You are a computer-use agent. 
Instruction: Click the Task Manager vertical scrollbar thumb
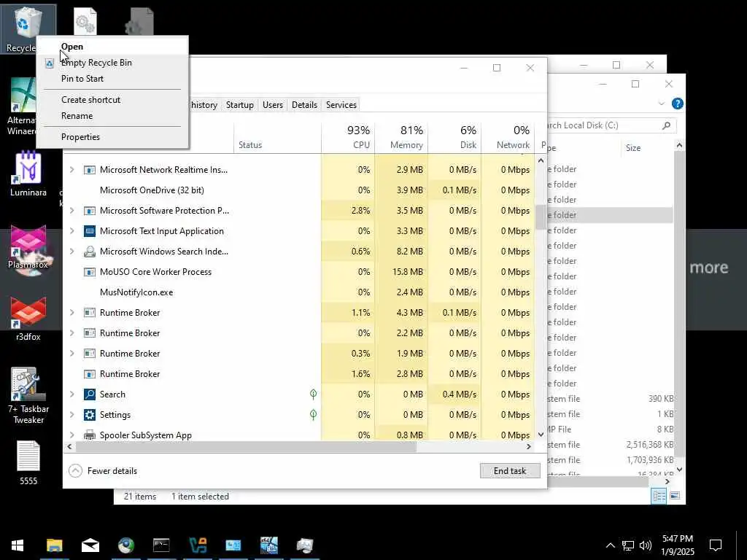tap(541, 217)
